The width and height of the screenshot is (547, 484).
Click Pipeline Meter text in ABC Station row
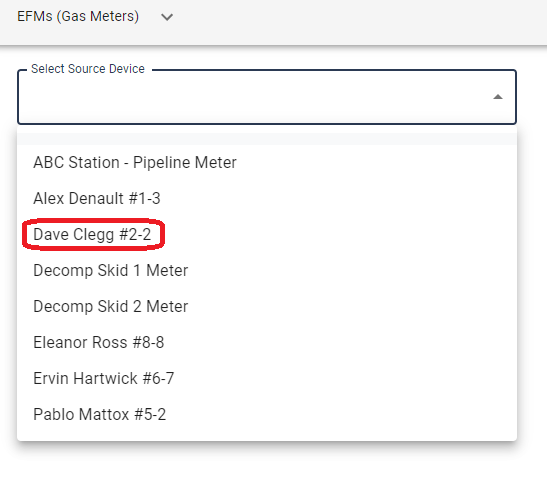coord(185,163)
